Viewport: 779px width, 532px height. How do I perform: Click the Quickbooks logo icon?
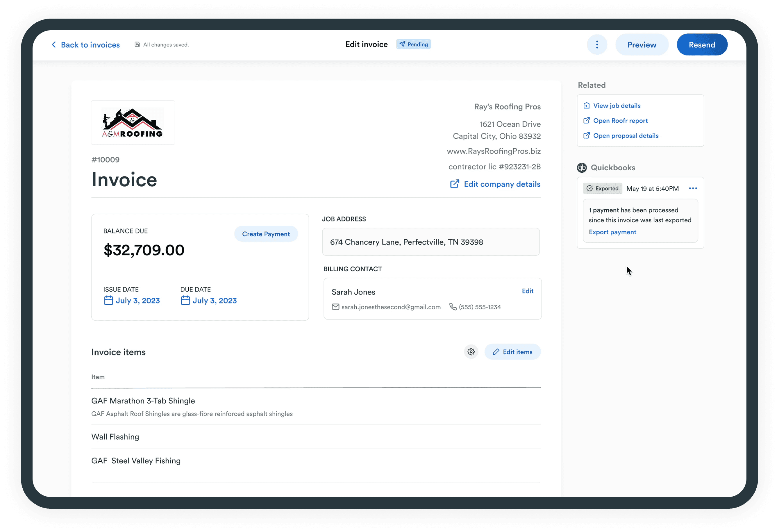click(582, 168)
